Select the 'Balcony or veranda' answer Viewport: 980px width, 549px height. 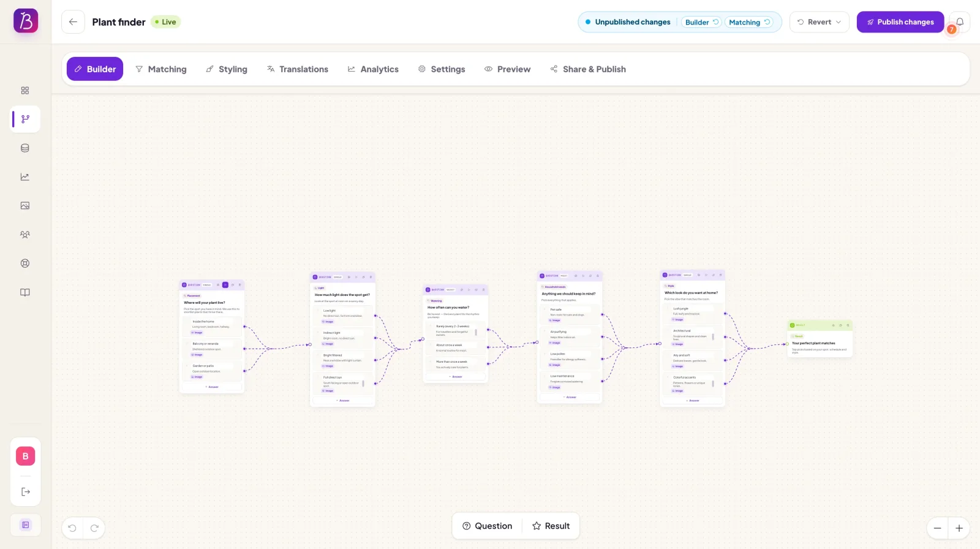(x=212, y=349)
